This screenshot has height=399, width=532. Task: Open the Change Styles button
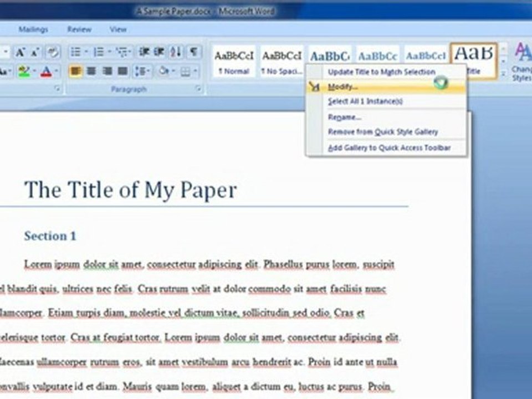click(523, 63)
